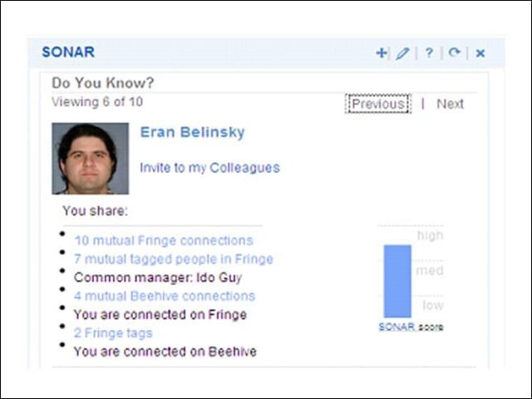Open the 2 Fringe tags link
The width and height of the screenshot is (532, 399).
pos(113,332)
